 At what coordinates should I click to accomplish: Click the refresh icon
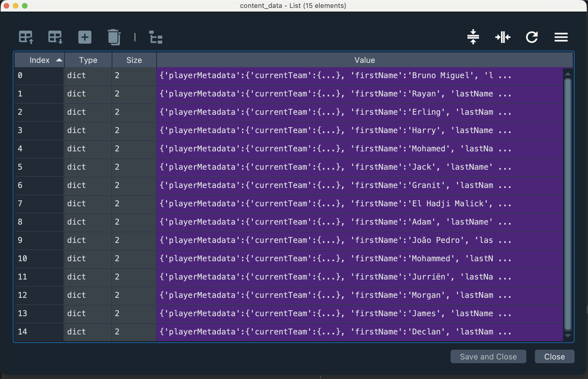[x=532, y=37]
